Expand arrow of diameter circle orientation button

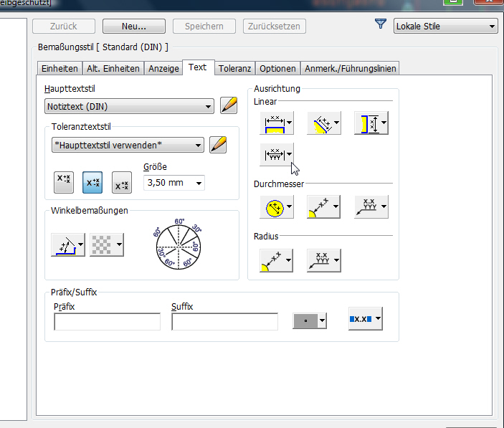coord(290,206)
